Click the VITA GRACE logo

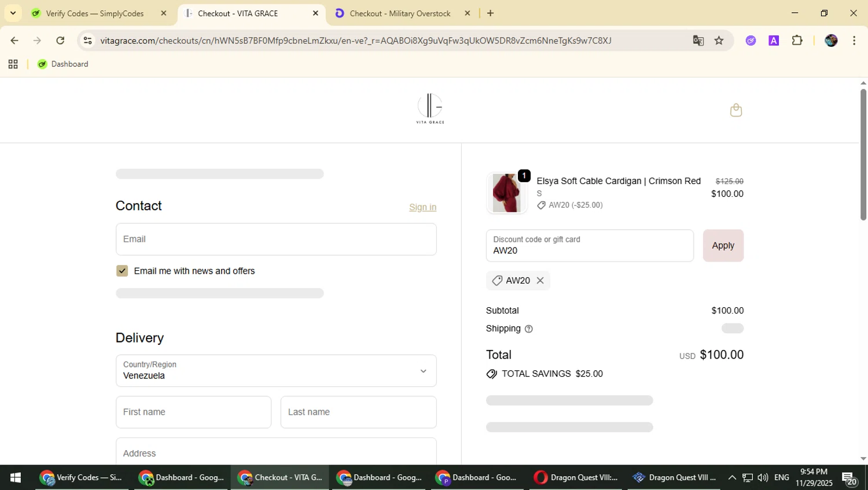430,108
